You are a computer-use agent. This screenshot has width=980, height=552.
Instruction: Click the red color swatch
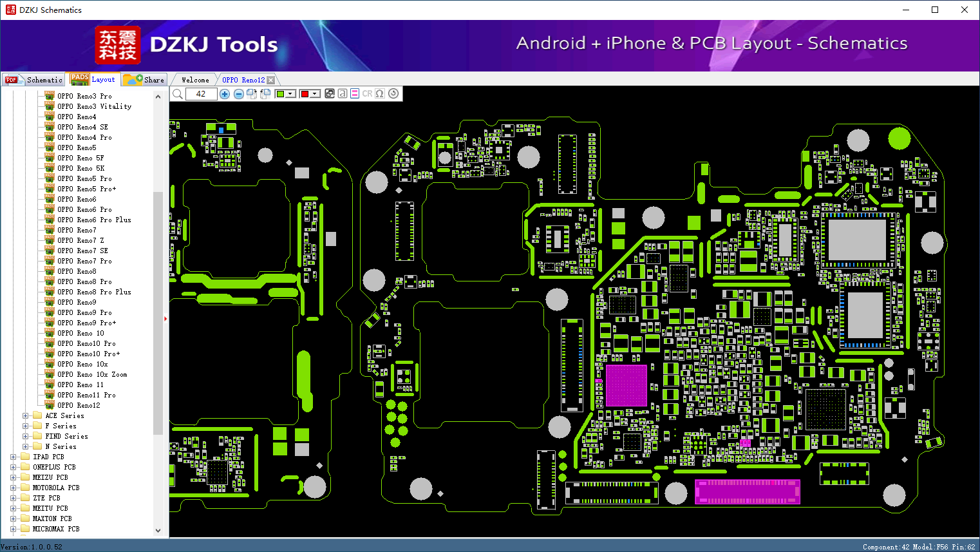pos(305,94)
